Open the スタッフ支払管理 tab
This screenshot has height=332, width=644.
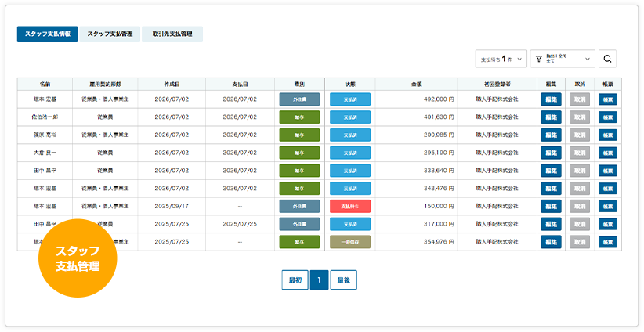tap(110, 34)
